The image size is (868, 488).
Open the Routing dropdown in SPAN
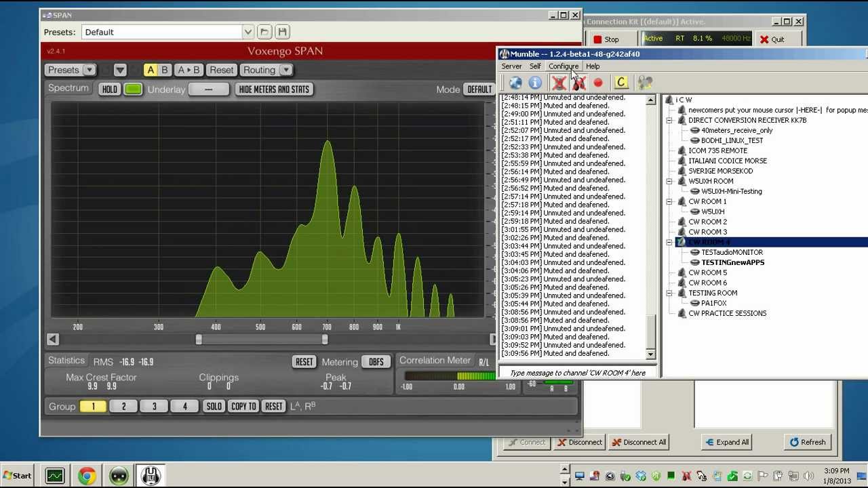click(x=267, y=70)
